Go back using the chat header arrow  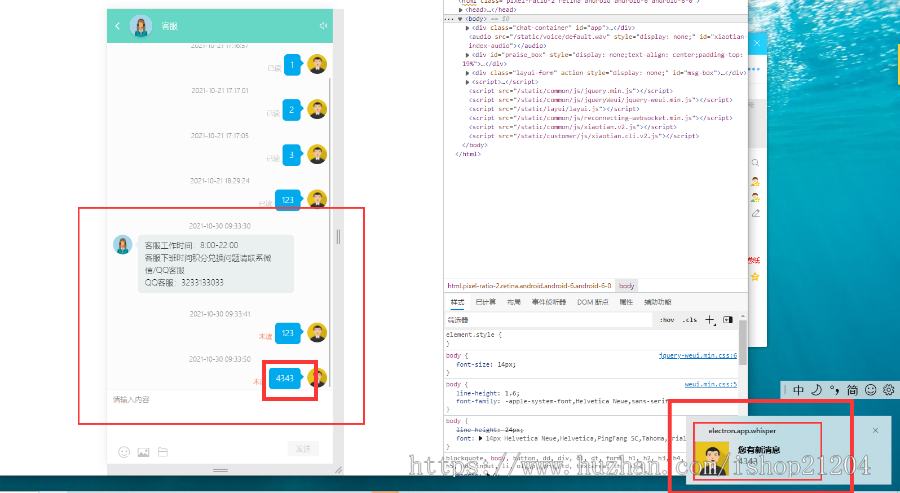point(118,26)
